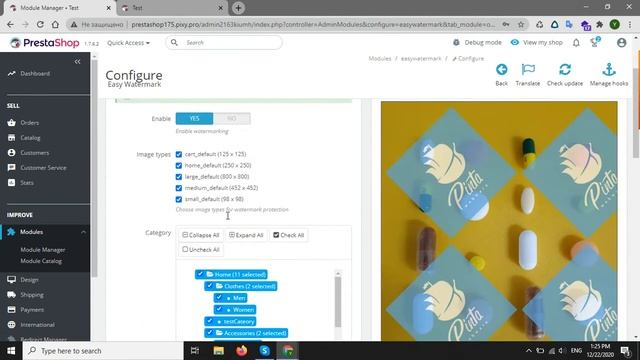Collapse the sidebar with the double-chevron icon

pyautogui.click(x=78, y=62)
